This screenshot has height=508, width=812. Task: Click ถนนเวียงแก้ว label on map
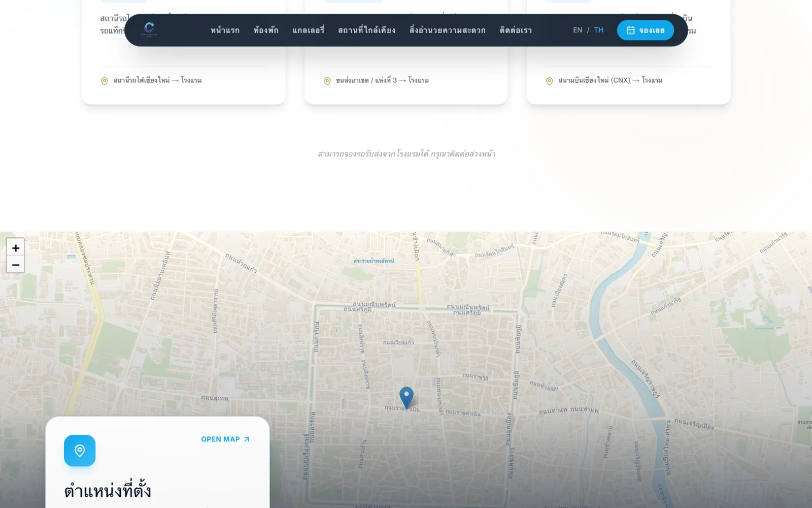398,342
